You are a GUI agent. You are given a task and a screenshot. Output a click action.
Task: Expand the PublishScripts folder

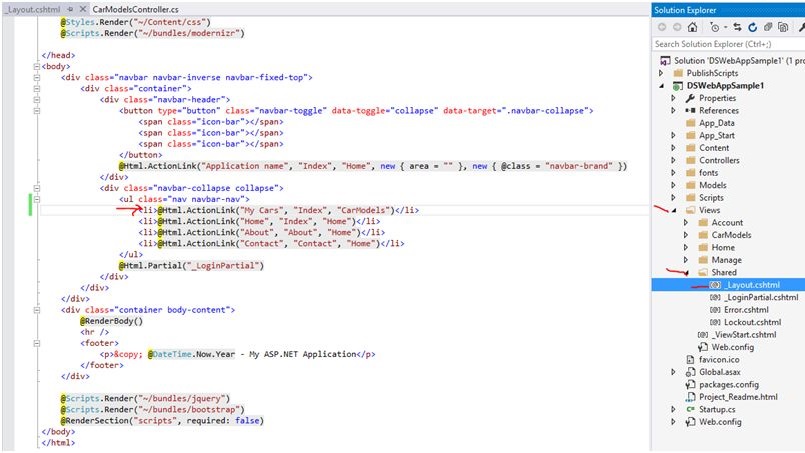click(x=661, y=73)
